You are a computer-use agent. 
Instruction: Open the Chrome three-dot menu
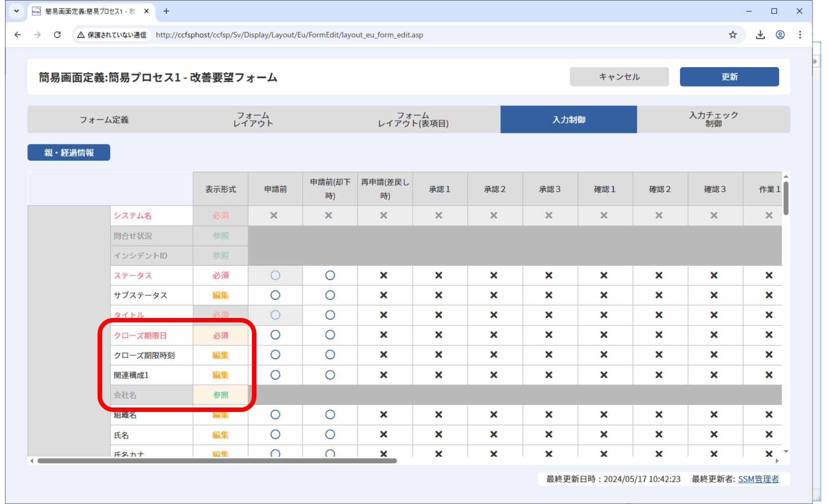(x=800, y=35)
